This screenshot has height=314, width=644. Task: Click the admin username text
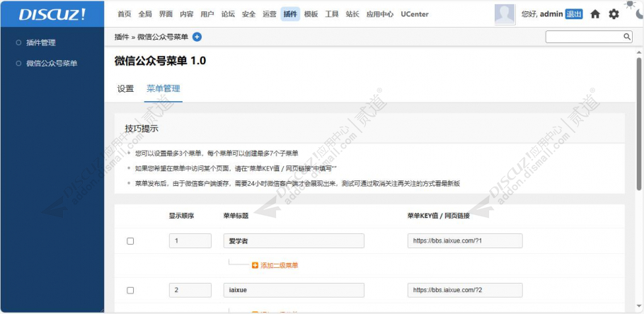pos(551,14)
